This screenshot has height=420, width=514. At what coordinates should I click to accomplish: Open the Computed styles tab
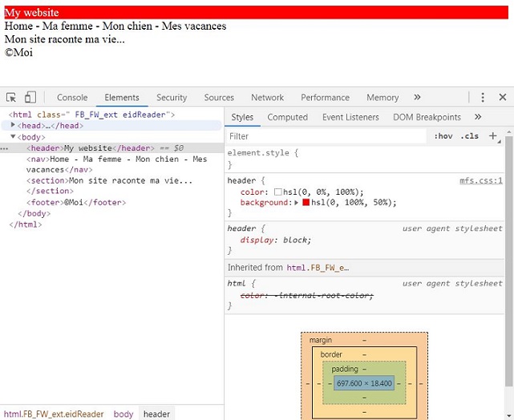coord(287,117)
